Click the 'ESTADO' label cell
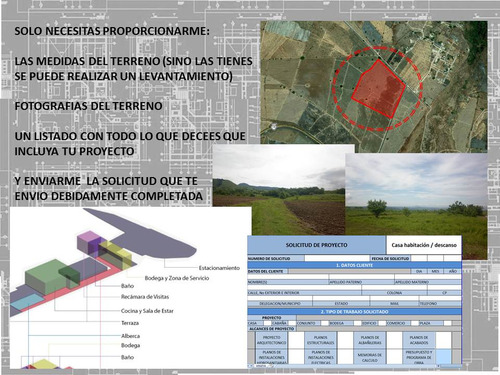Image resolution: width=500 pixels, height=375 pixels. click(x=341, y=304)
